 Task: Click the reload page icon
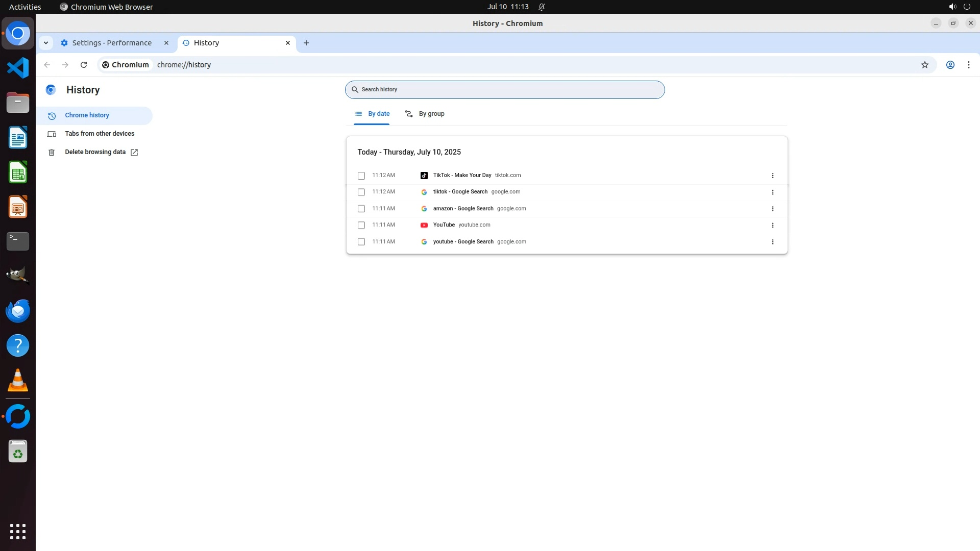point(84,65)
